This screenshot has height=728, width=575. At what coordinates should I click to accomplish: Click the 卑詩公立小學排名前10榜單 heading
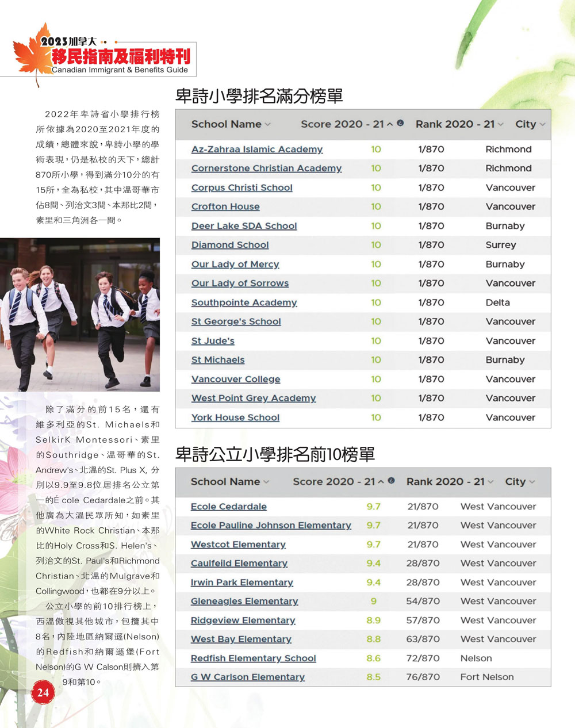[275, 454]
